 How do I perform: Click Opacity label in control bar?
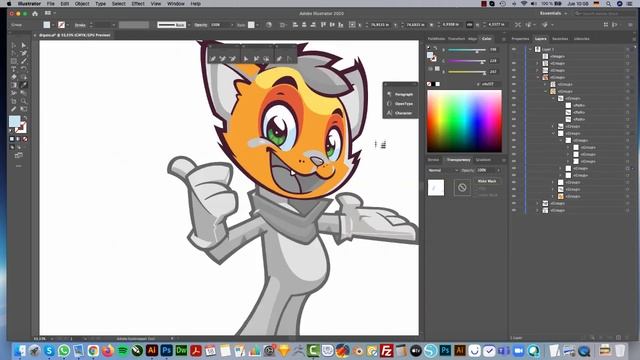(x=200, y=25)
